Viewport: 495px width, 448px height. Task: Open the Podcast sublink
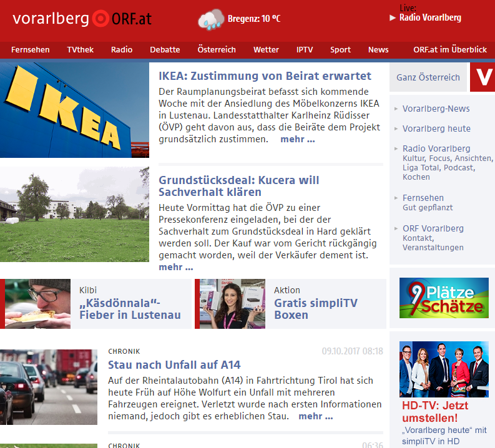click(x=459, y=168)
